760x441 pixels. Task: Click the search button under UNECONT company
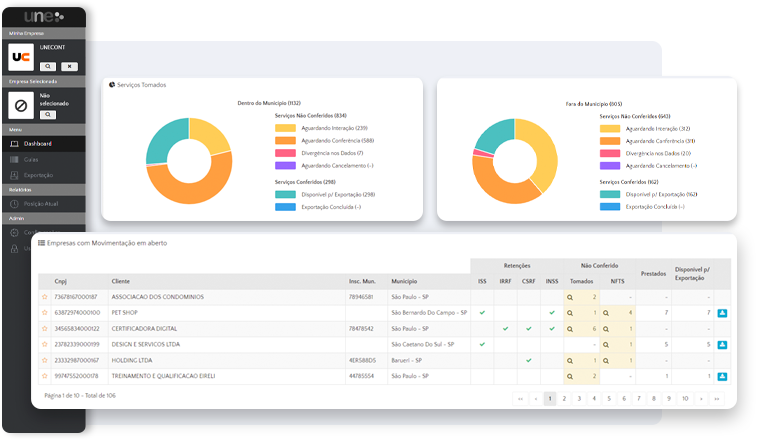point(48,66)
